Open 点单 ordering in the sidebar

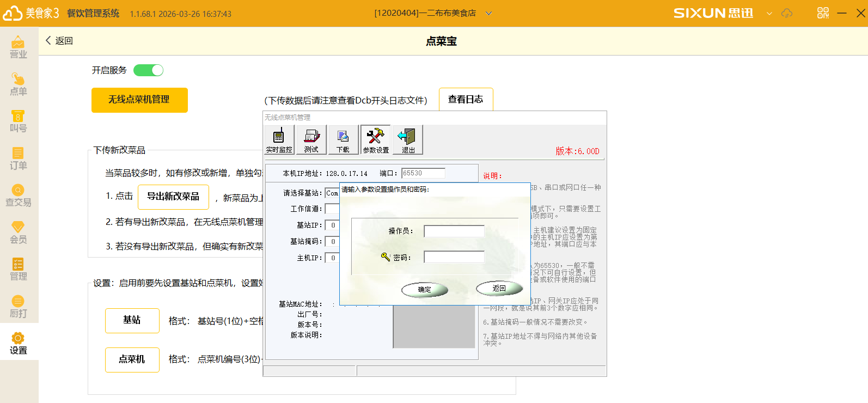19,84
